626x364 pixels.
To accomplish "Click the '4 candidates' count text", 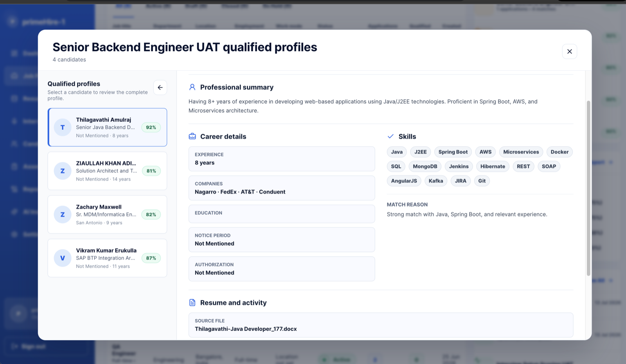I will (69, 60).
